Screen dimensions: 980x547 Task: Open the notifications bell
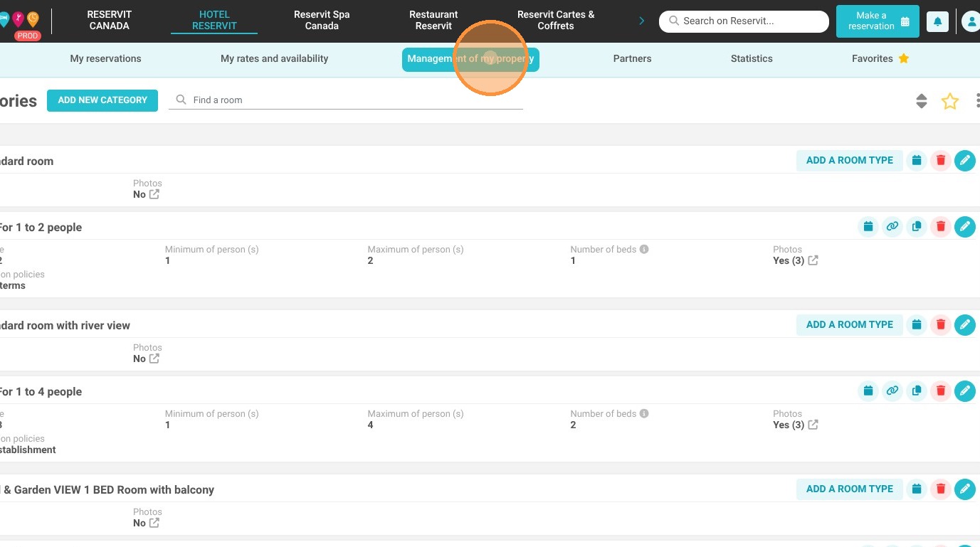tap(937, 21)
